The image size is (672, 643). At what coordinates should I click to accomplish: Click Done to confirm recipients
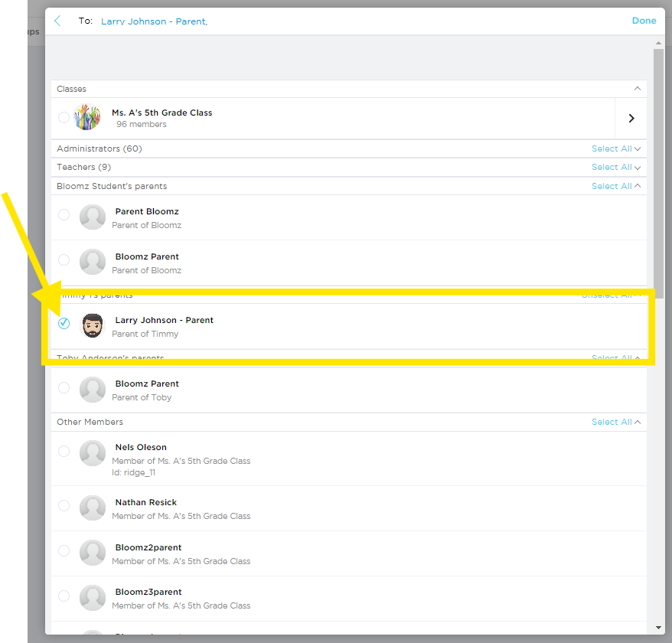(x=644, y=21)
